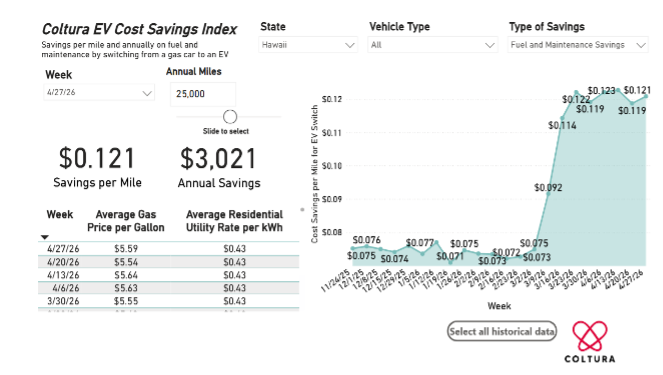Click the $0.121 Savings per Mile value

point(97,158)
